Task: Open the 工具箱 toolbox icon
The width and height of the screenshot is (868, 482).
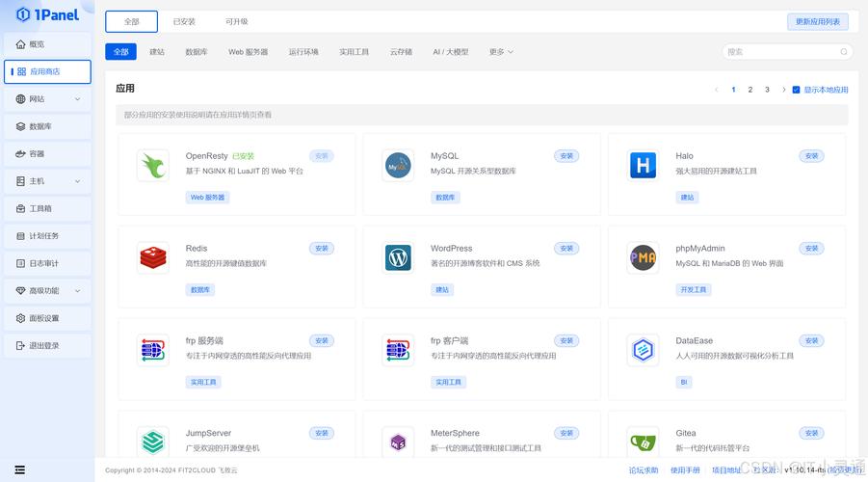Action: (x=20, y=208)
